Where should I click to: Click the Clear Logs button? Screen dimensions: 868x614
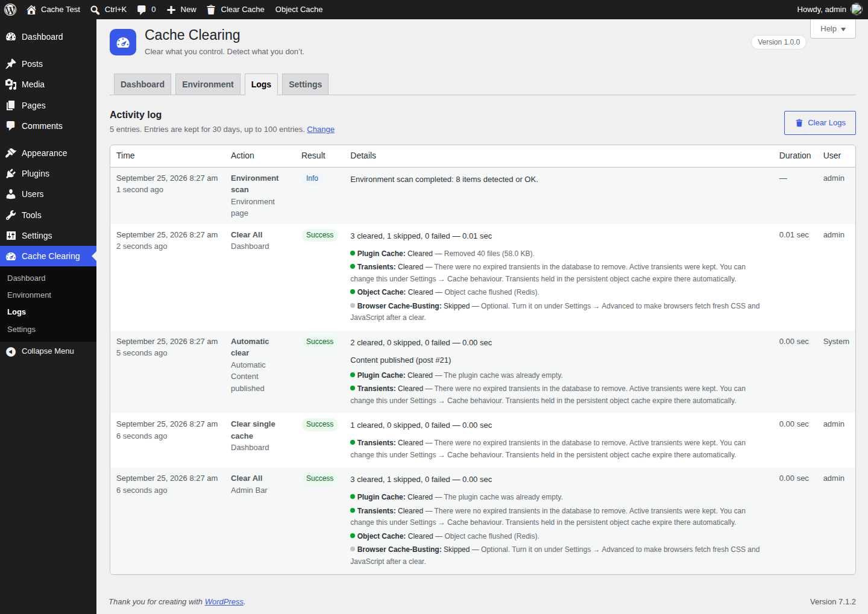click(820, 123)
